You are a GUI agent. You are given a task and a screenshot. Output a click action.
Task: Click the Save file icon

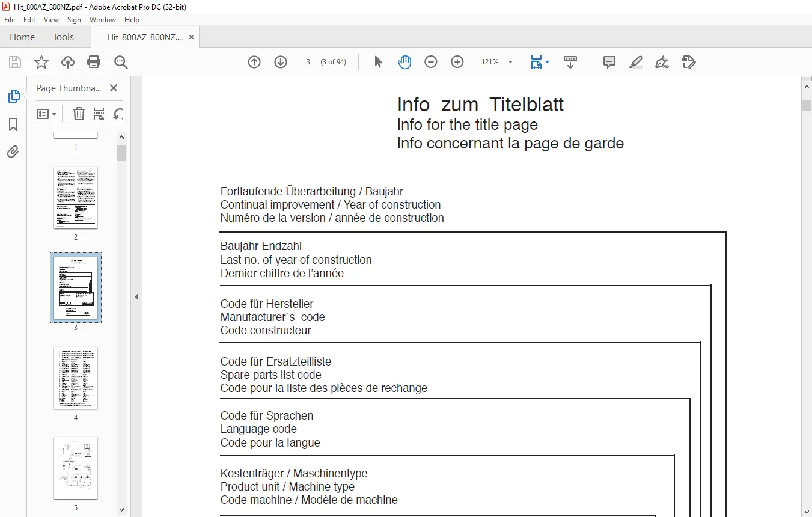click(x=15, y=62)
